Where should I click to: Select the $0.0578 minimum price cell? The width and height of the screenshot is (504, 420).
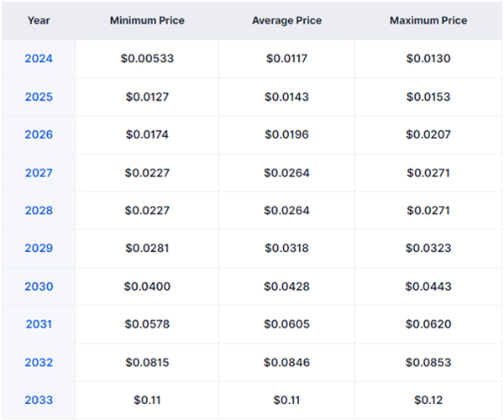click(x=147, y=324)
